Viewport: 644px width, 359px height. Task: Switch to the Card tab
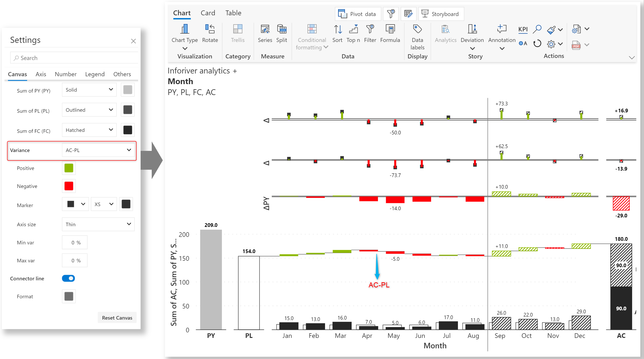(208, 13)
